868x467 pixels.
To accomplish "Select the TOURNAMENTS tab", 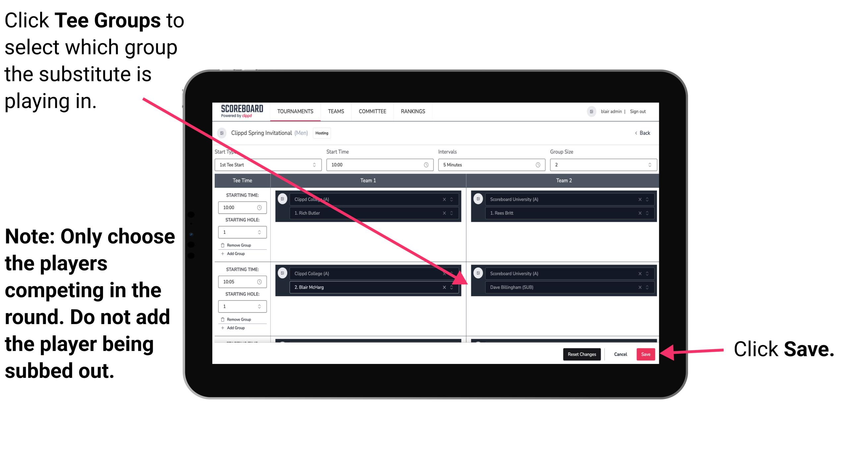I will (294, 111).
